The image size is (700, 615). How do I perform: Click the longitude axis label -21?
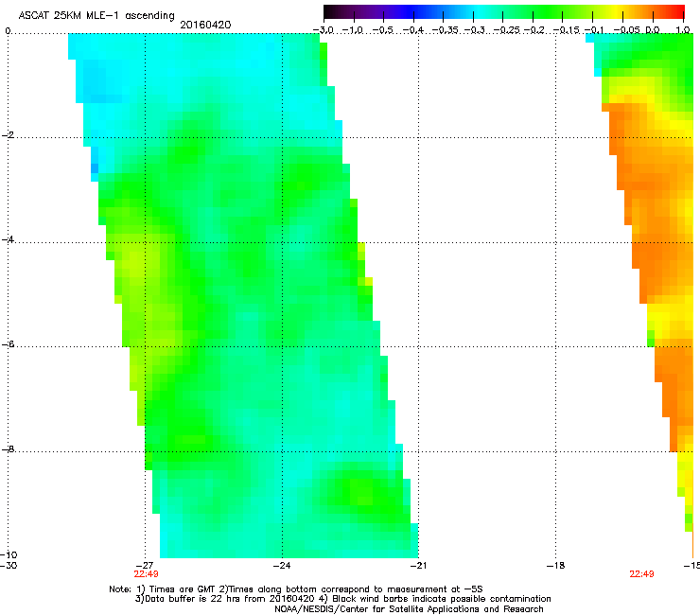418,565
